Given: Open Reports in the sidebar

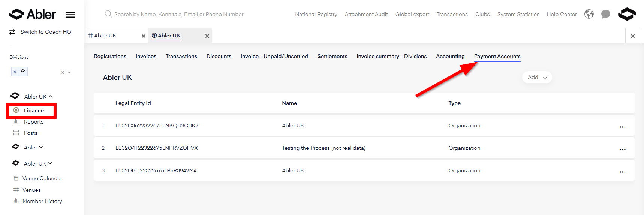Looking at the screenshot, I should (34, 122).
